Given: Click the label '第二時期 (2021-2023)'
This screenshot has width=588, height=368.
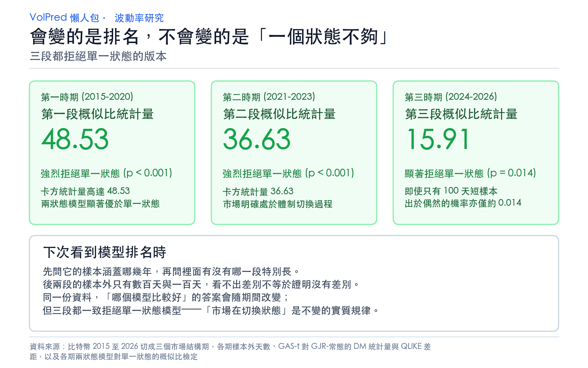Looking at the screenshot, I should tap(269, 97).
